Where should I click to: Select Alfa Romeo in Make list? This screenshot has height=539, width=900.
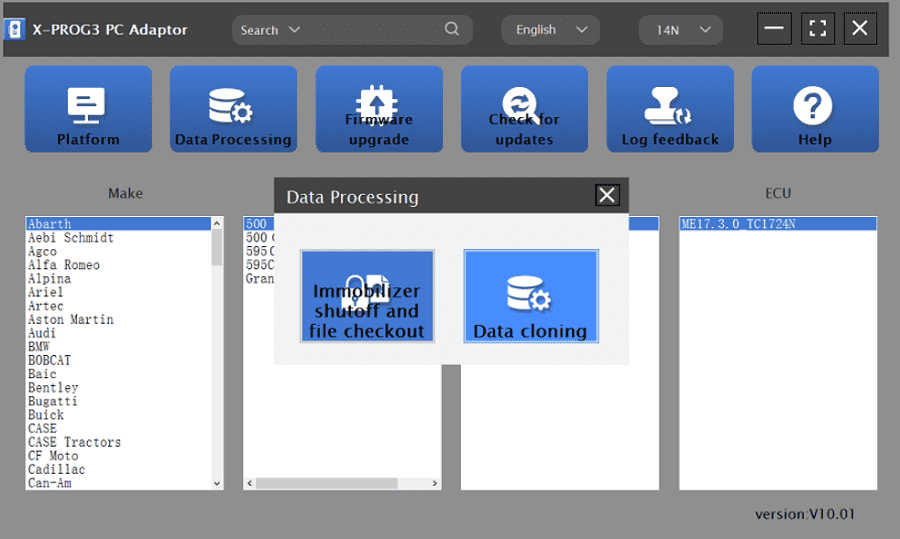click(118, 265)
